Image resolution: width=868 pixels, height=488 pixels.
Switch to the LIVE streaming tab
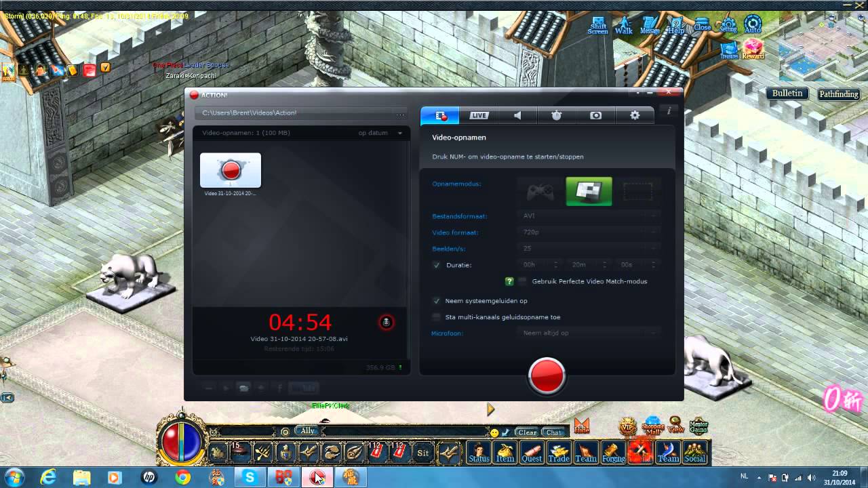479,115
